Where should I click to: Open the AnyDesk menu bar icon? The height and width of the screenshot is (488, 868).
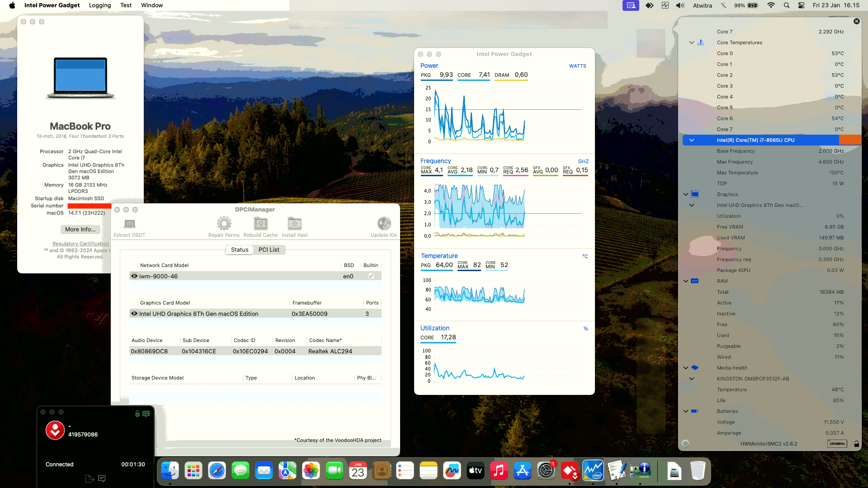click(649, 5)
